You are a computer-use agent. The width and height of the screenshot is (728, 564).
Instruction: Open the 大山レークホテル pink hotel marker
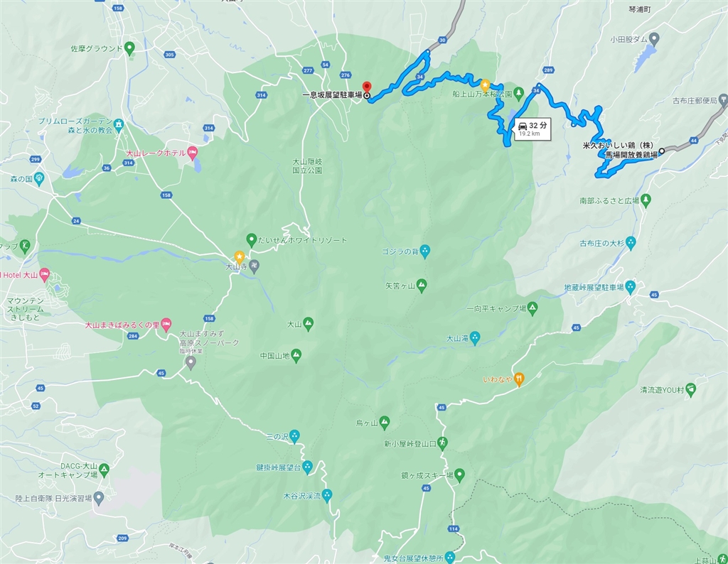193,153
